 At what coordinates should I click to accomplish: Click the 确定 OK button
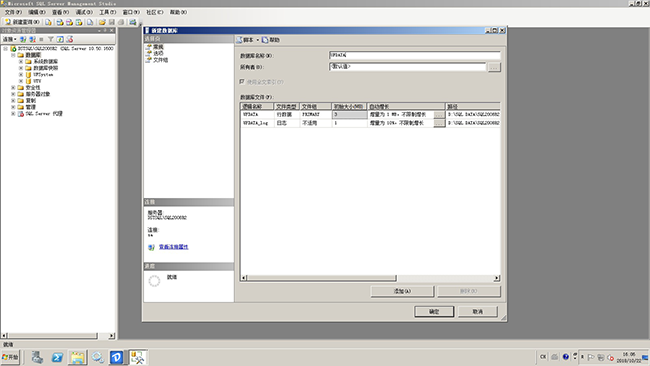[434, 311]
